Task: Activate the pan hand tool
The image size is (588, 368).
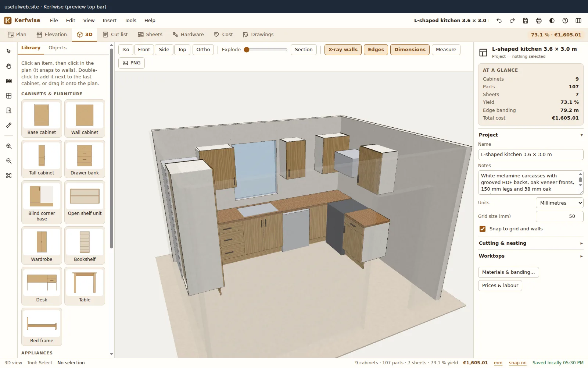Action: 9,66
